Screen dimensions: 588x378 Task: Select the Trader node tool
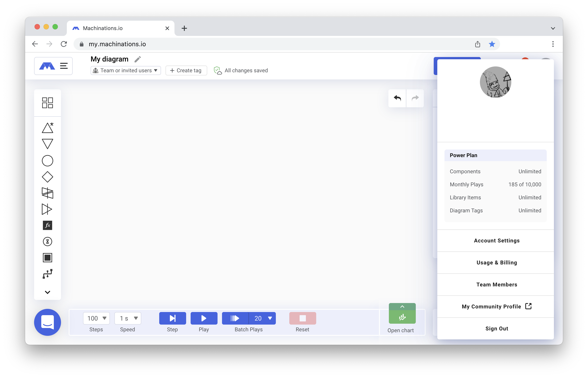(47, 193)
